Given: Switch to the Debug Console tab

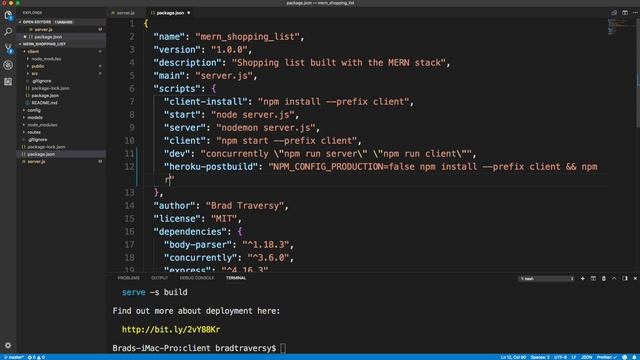Looking at the screenshot, I should [x=197, y=278].
